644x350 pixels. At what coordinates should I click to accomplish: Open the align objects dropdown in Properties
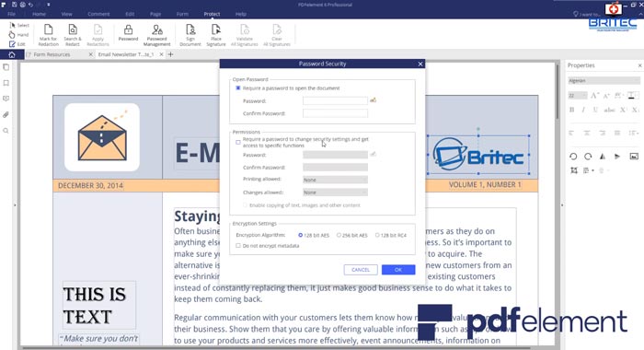(588, 170)
